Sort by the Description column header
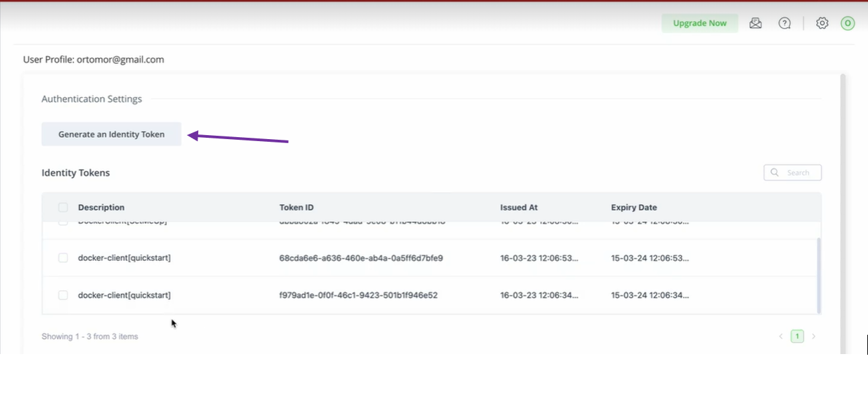The image size is (868, 402). click(101, 208)
